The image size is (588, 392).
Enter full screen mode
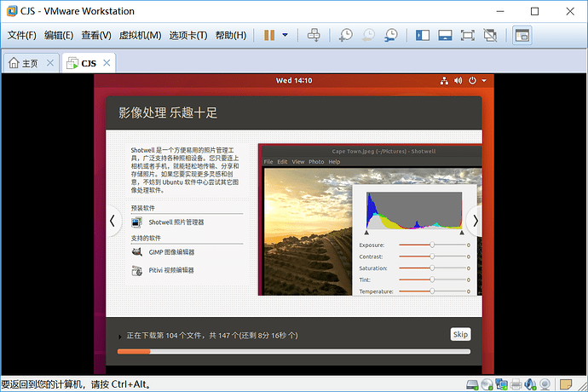click(467, 35)
